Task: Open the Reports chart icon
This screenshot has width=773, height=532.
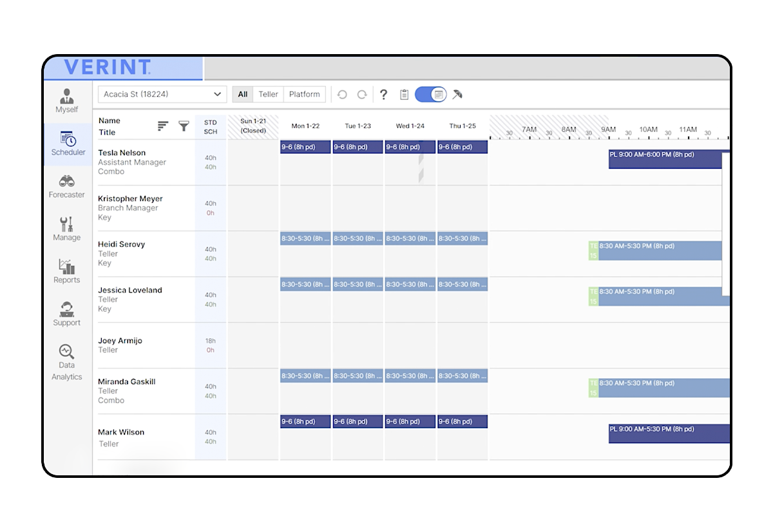Action: [66, 271]
